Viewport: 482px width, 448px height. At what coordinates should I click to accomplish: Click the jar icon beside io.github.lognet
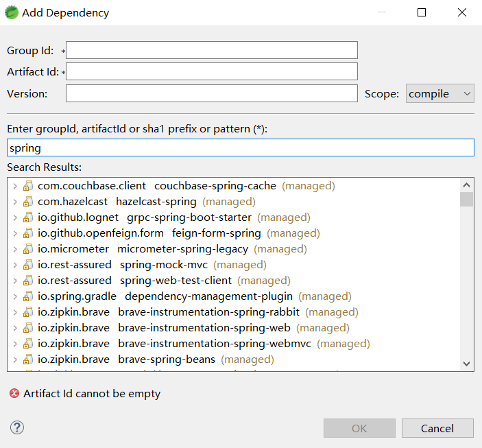point(28,217)
